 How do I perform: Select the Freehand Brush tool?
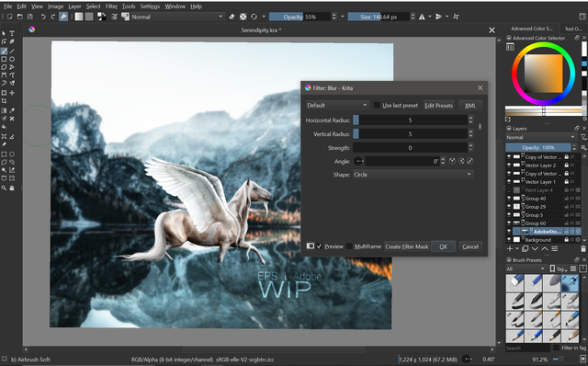pyautogui.click(x=4, y=51)
